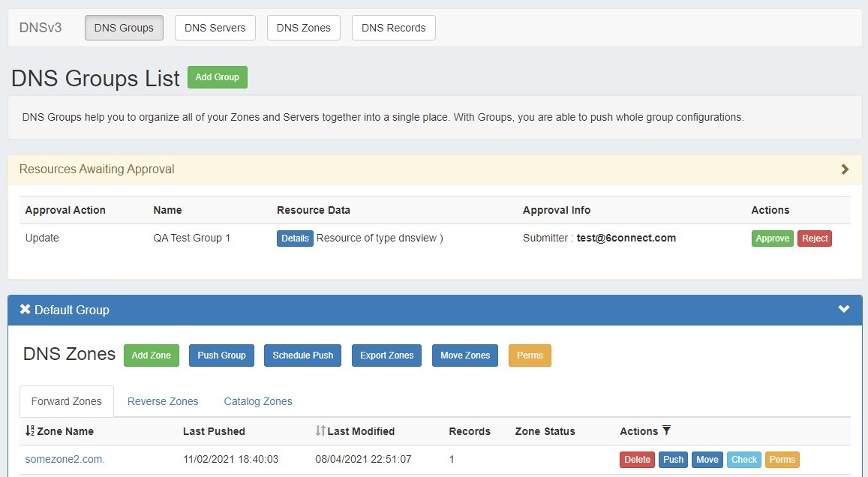Click the sort icon next to Zone Name
This screenshot has width=868, height=477.
point(30,431)
